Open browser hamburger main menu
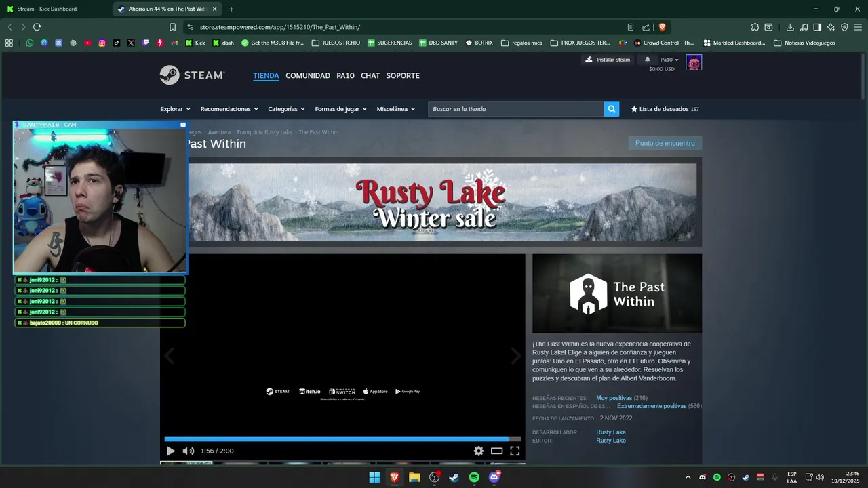Viewport: 868px width, 488px height. point(858,27)
